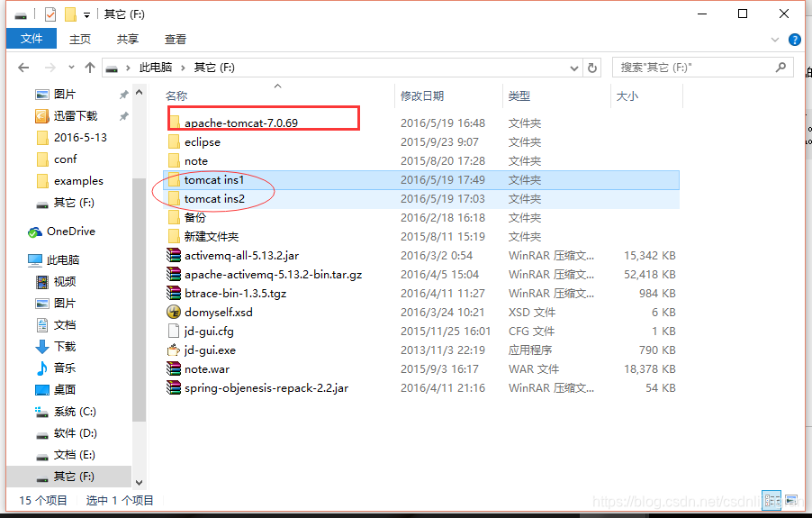This screenshot has height=518, width=812.
Task: Sort by the 名称 column header
Action: (x=176, y=95)
